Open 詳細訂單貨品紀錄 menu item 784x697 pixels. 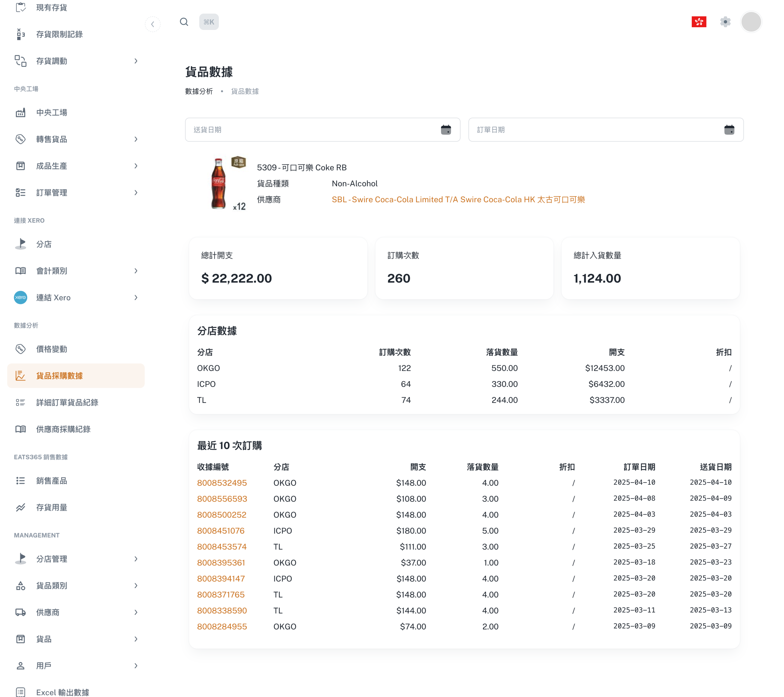tap(76, 402)
